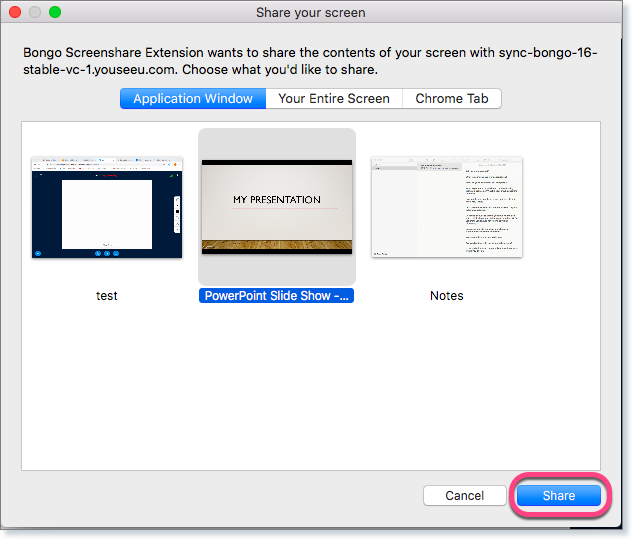Open the Chrome Tab sharing option
This screenshot has height=540, width=633.
coord(452,99)
